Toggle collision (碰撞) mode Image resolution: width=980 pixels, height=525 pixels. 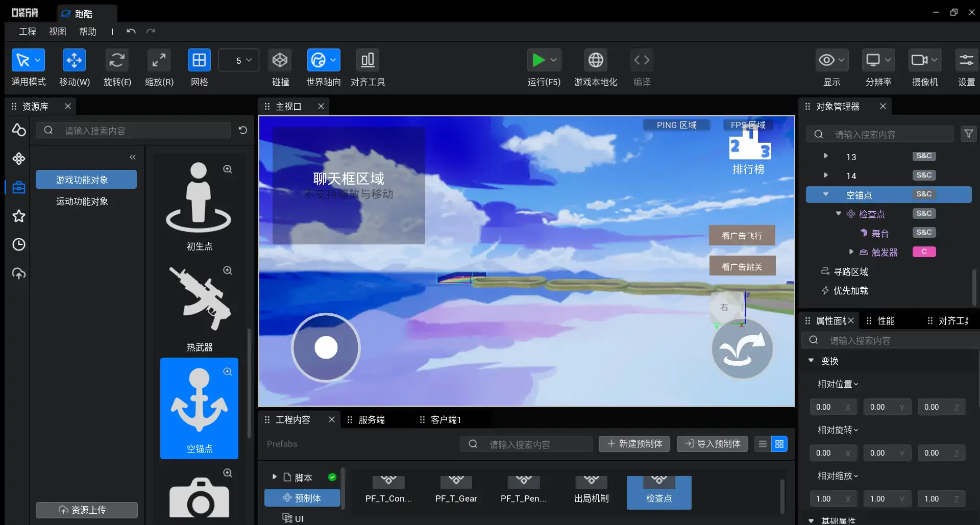pos(280,61)
